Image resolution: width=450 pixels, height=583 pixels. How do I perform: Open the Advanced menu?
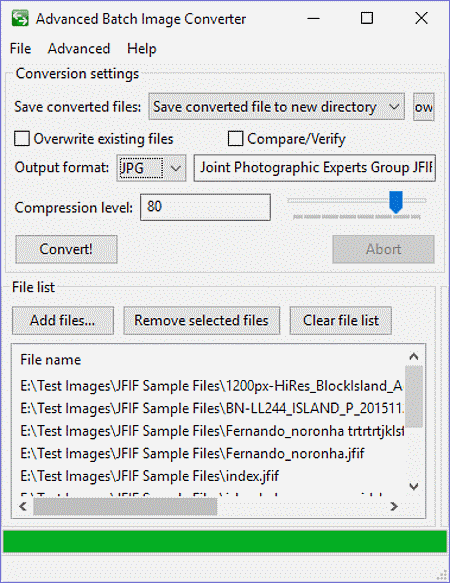point(79,49)
